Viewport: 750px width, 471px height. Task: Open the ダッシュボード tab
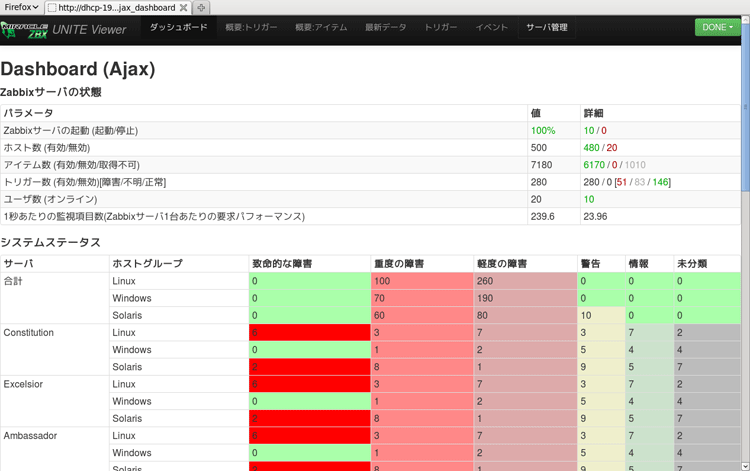point(178,27)
